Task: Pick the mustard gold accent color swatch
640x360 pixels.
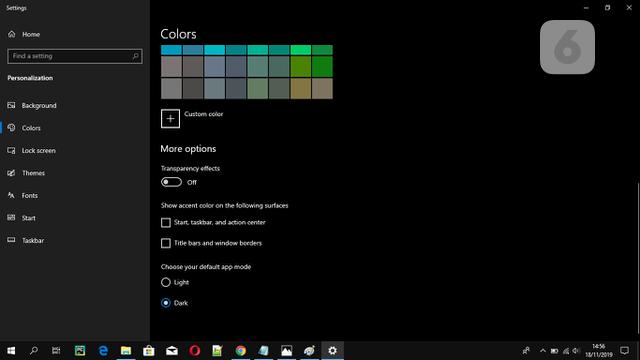Action: pos(301,88)
